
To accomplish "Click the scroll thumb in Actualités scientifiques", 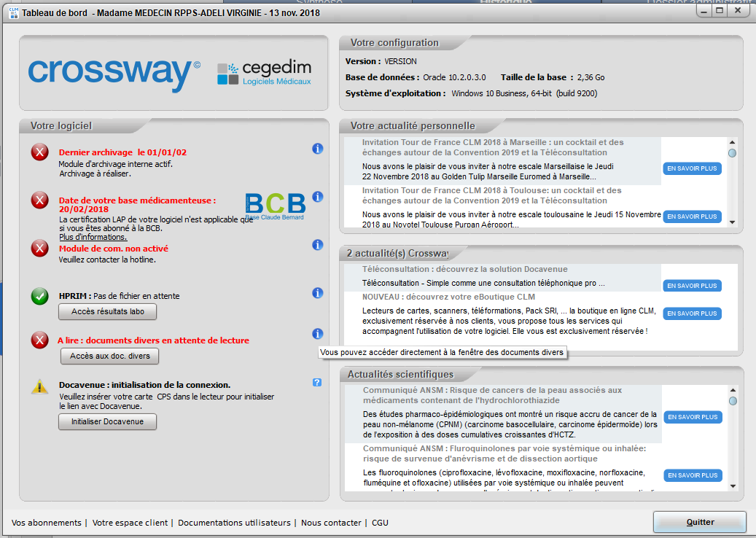I will point(733,401).
